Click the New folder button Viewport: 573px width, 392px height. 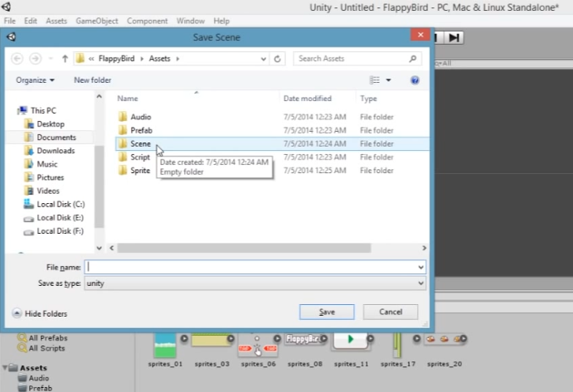click(92, 80)
